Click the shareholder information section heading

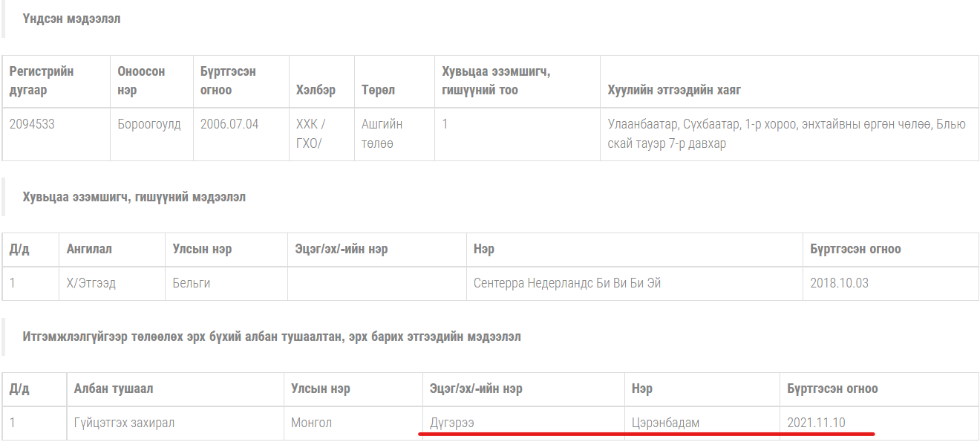(x=134, y=197)
